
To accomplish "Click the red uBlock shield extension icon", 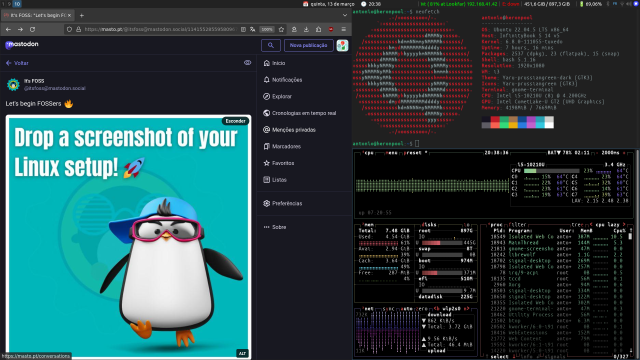I will [331, 29].
